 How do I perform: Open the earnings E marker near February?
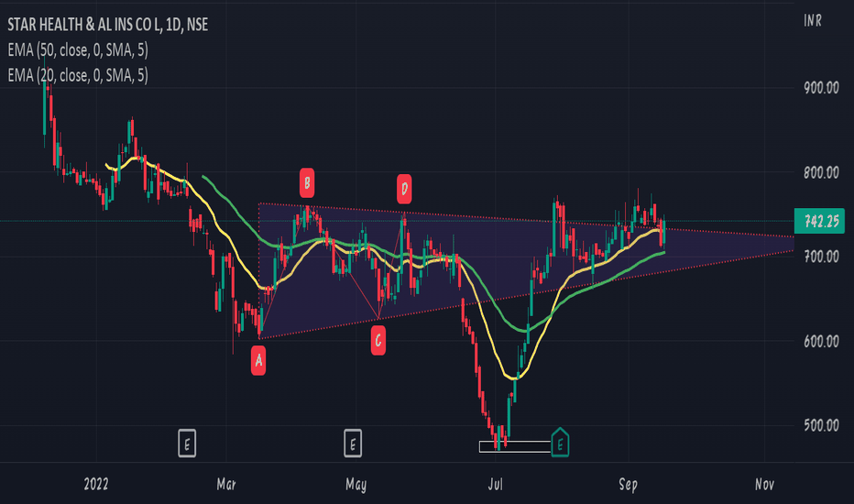pyautogui.click(x=187, y=443)
